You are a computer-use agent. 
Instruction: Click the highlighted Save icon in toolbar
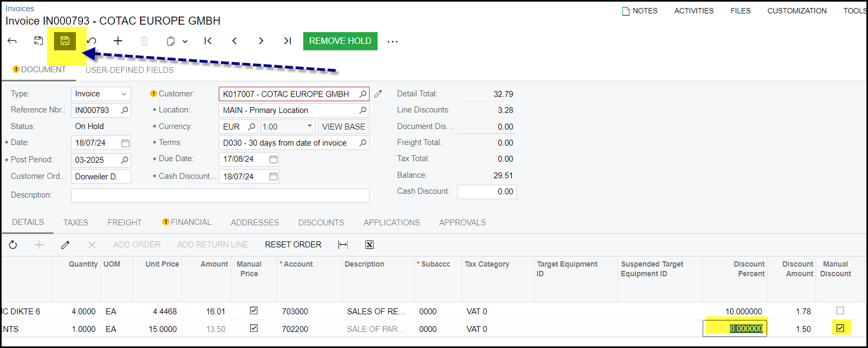[65, 41]
